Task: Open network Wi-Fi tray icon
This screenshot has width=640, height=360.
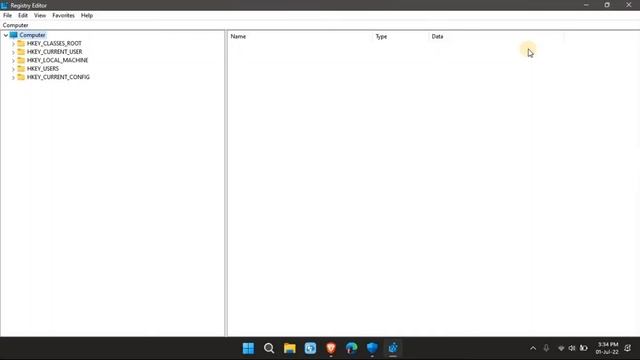Action: tap(561, 348)
